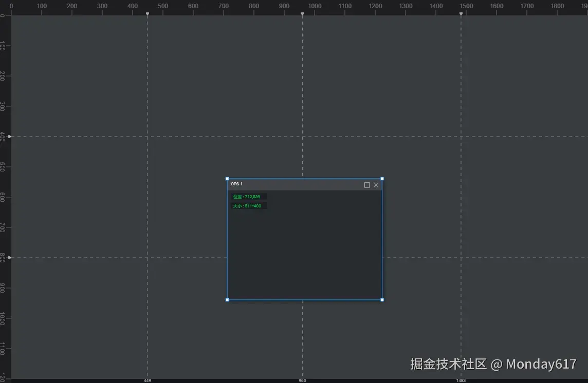Click the vertical guide line through the OPS-1 window
The height and width of the screenshot is (383, 588).
[x=302, y=103]
